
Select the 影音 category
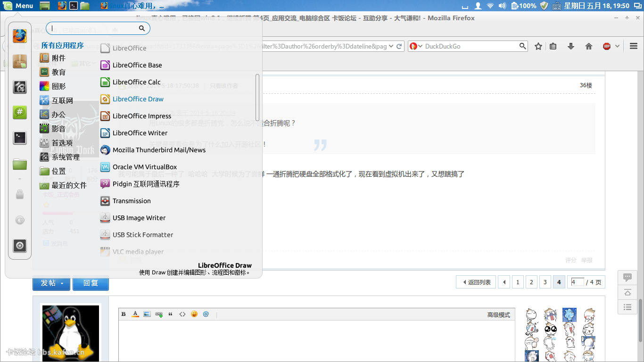[58, 129]
